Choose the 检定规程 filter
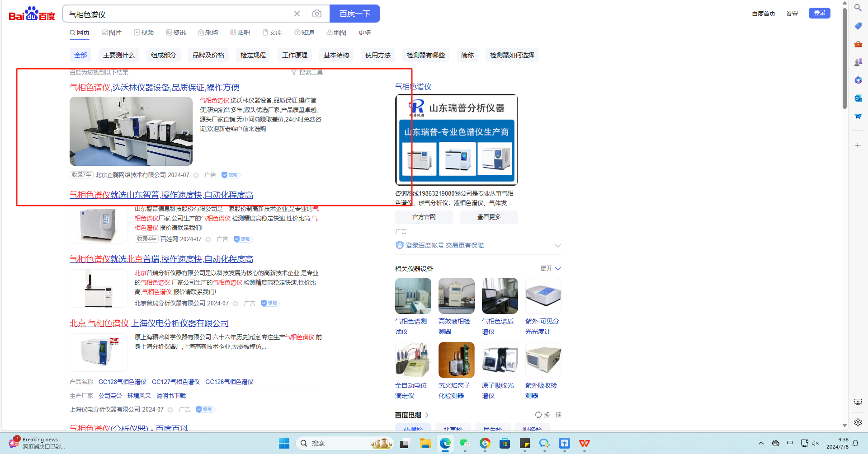Image resolution: width=868 pixels, height=454 pixels. point(253,55)
